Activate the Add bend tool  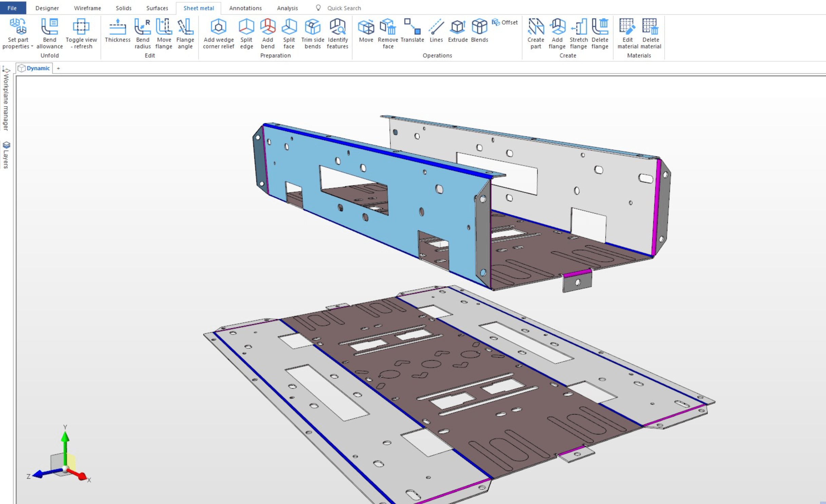(x=268, y=32)
